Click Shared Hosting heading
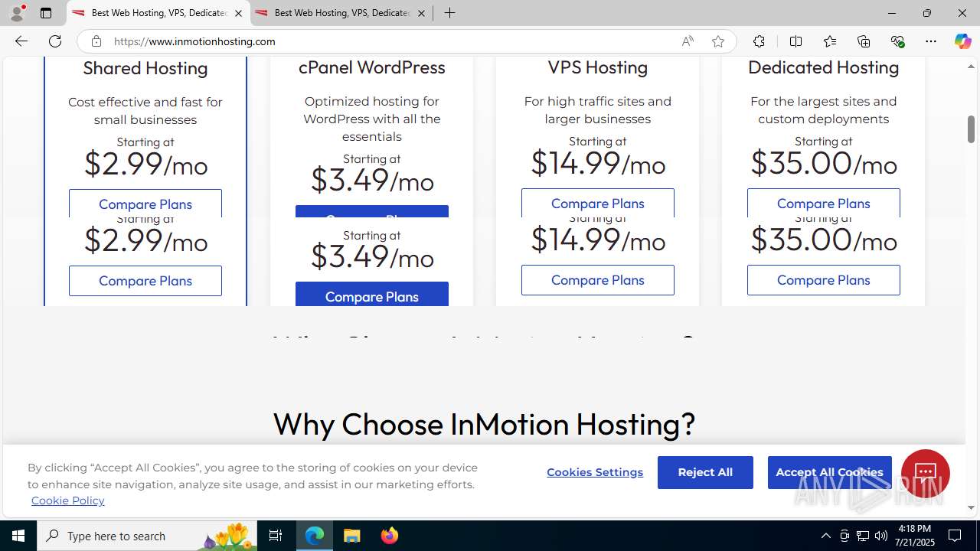Image resolution: width=980 pixels, height=551 pixels. [x=145, y=68]
